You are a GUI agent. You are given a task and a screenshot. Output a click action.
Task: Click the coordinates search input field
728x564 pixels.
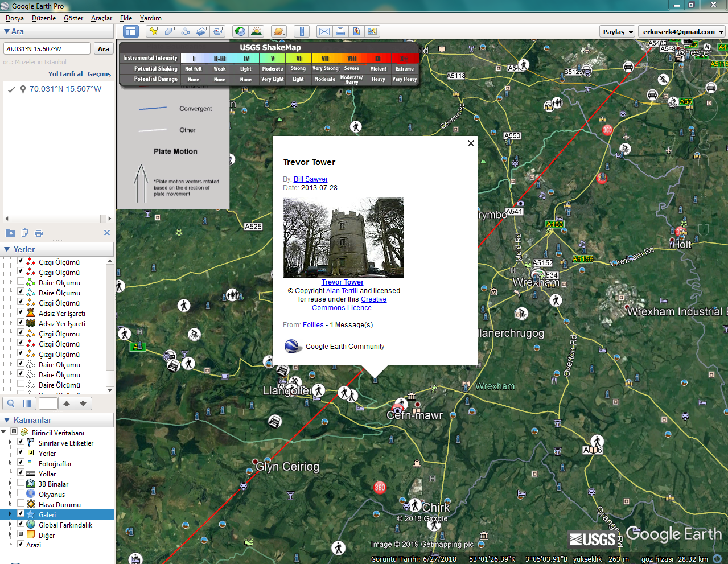point(47,49)
